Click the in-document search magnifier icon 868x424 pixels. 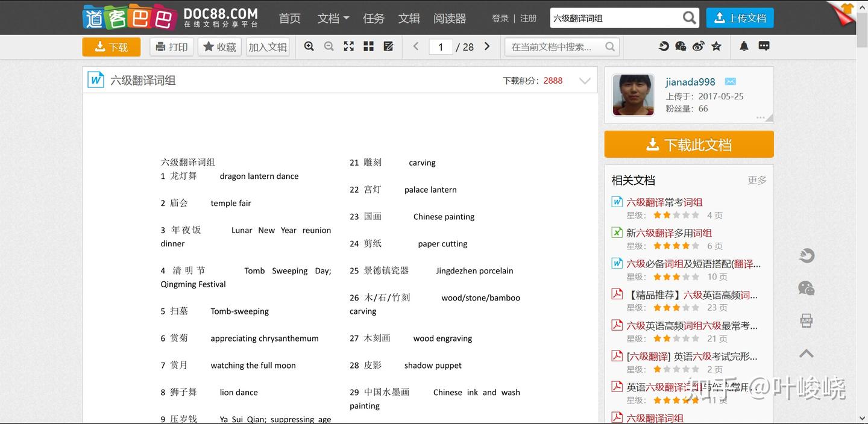(610, 46)
